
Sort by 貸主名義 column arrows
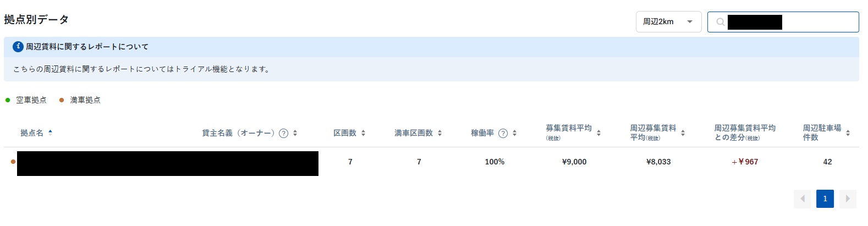pos(295,133)
